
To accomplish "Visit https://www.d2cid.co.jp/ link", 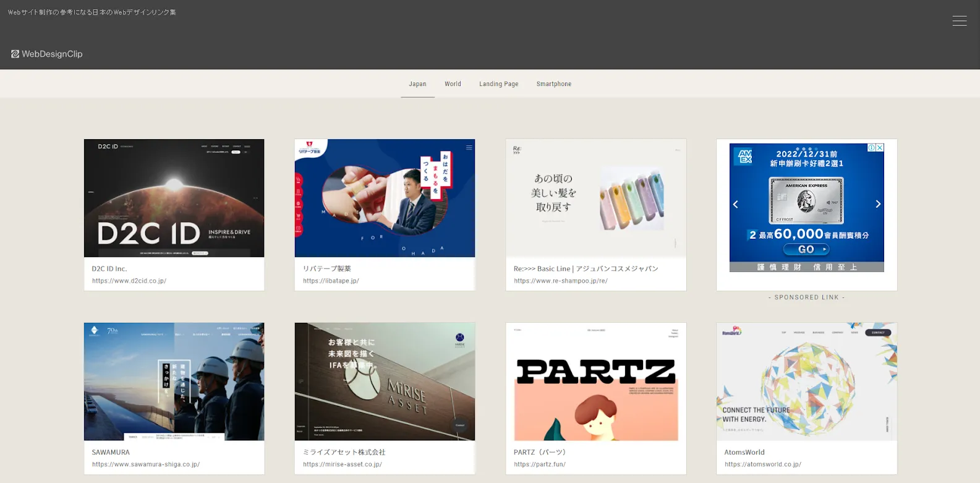I will click(129, 281).
